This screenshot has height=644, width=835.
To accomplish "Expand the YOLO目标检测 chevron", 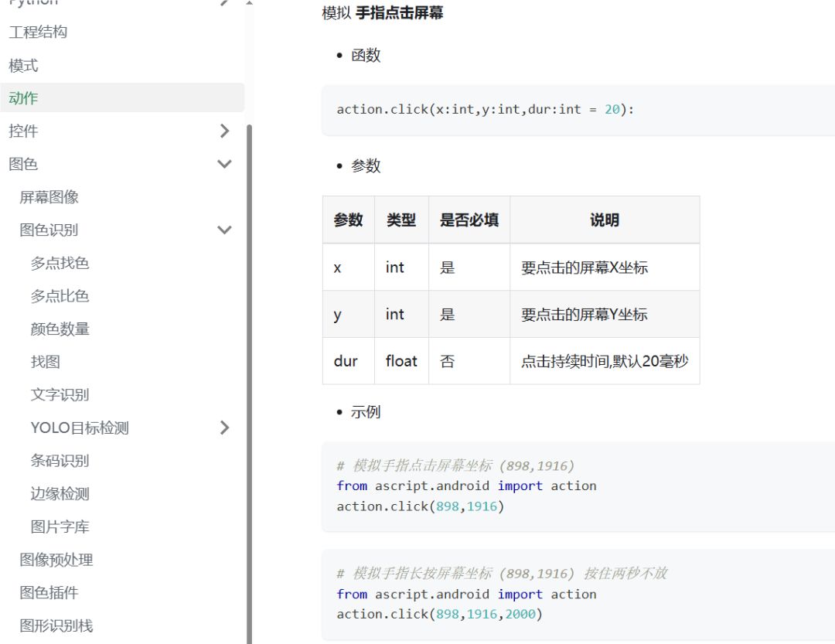I will [x=225, y=428].
